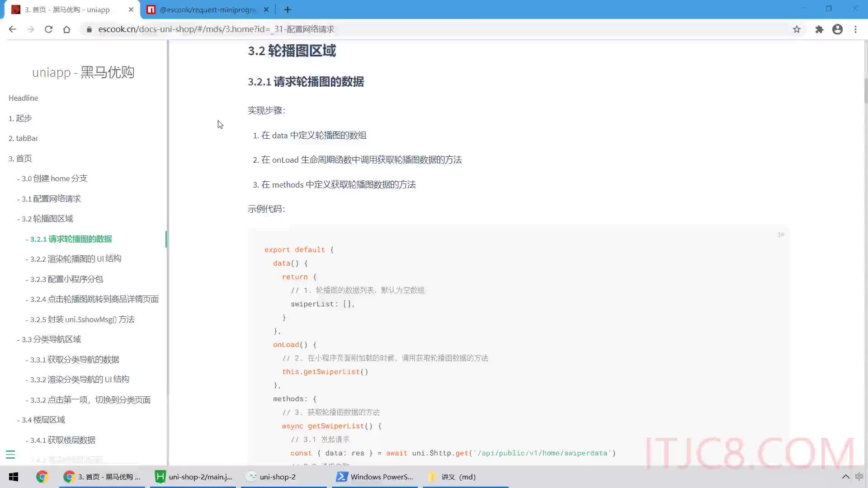Image resolution: width=868 pixels, height=488 pixels.
Task: Open the 'uniapp - 黑马优购' sidebar title
Action: 83,72
